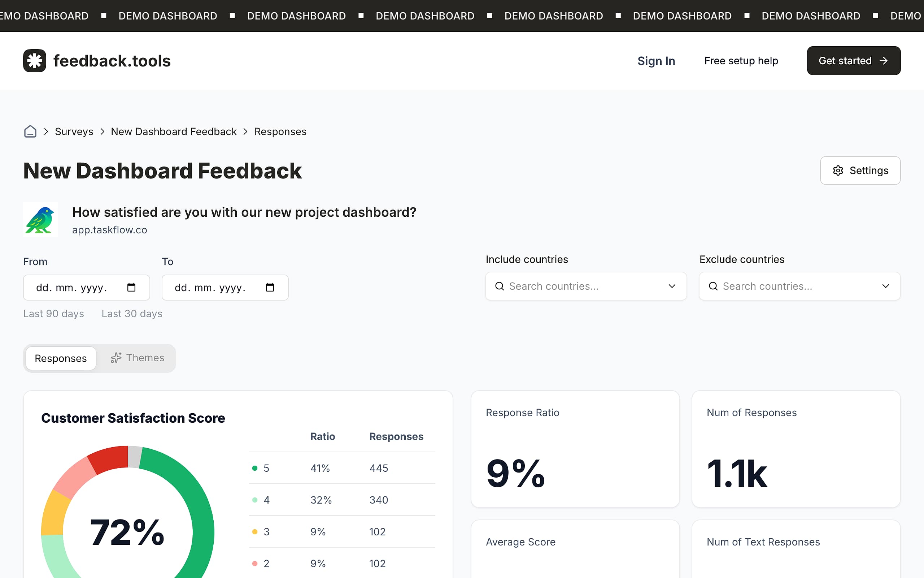Image resolution: width=924 pixels, height=578 pixels.
Task: Switch to the Themes tab
Action: coord(138,358)
